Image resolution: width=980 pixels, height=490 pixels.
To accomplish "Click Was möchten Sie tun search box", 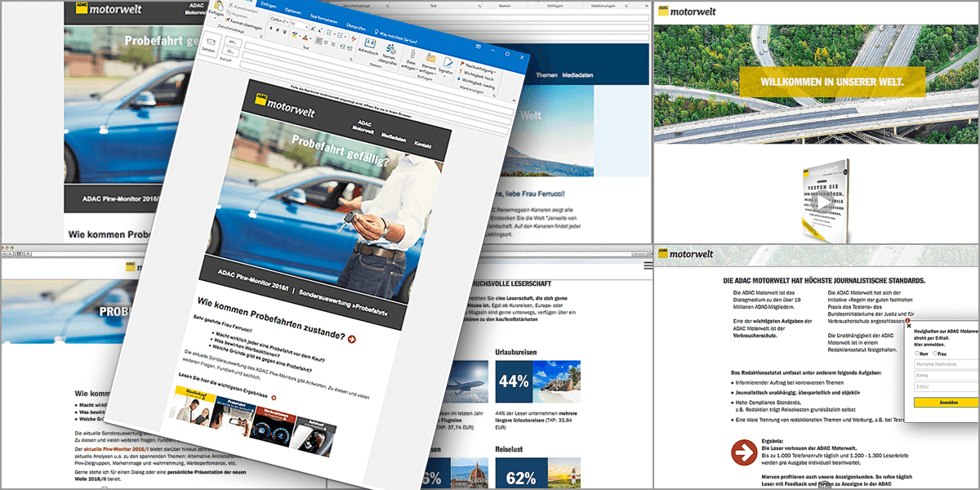I will pyautogui.click(x=397, y=38).
